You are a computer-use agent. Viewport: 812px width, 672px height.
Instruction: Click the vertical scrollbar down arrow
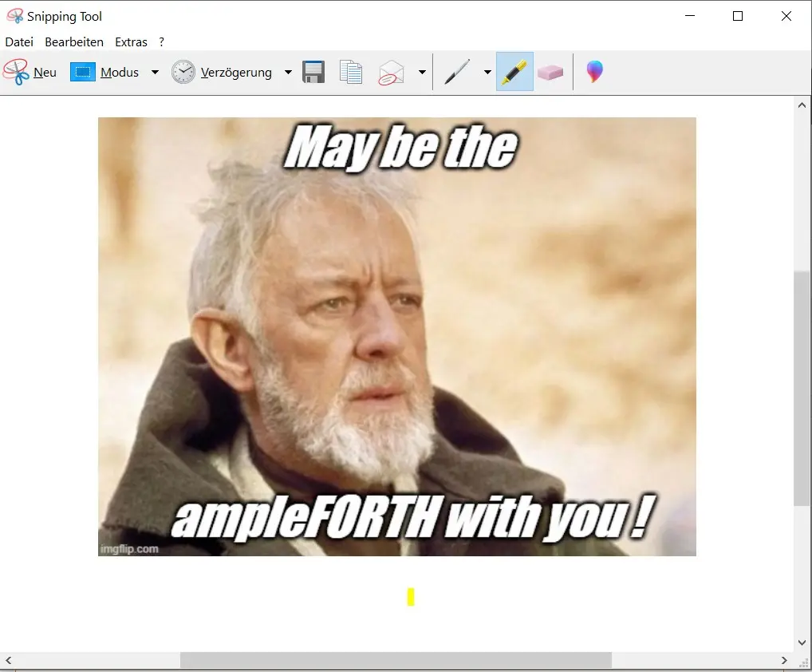tap(802, 643)
